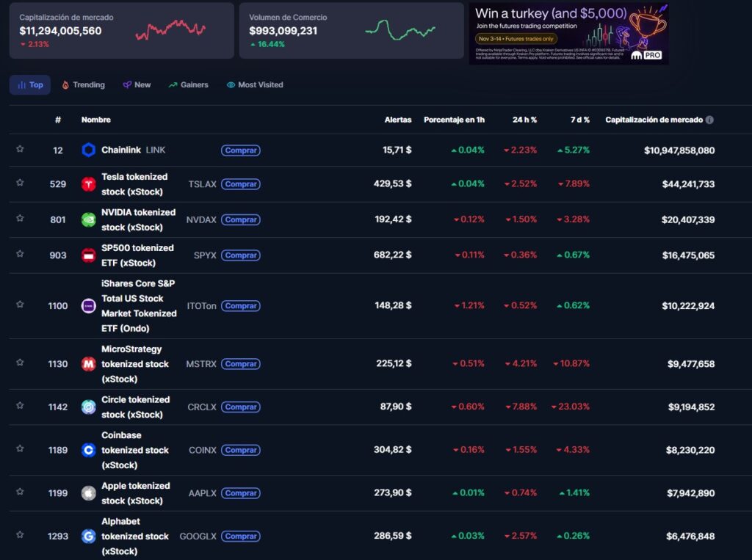Star the Coinbase tokenized stock row
Image resolution: width=752 pixels, height=560 pixels.
(x=21, y=450)
